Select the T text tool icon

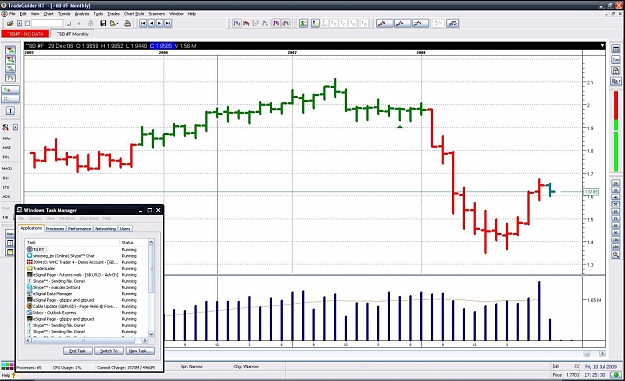point(10,111)
